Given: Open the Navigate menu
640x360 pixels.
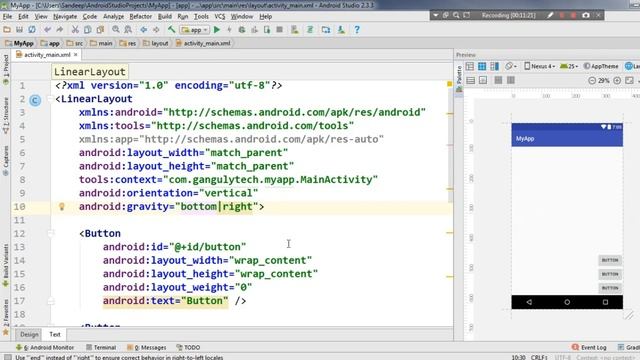Looking at the screenshot, I should coord(65,16).
